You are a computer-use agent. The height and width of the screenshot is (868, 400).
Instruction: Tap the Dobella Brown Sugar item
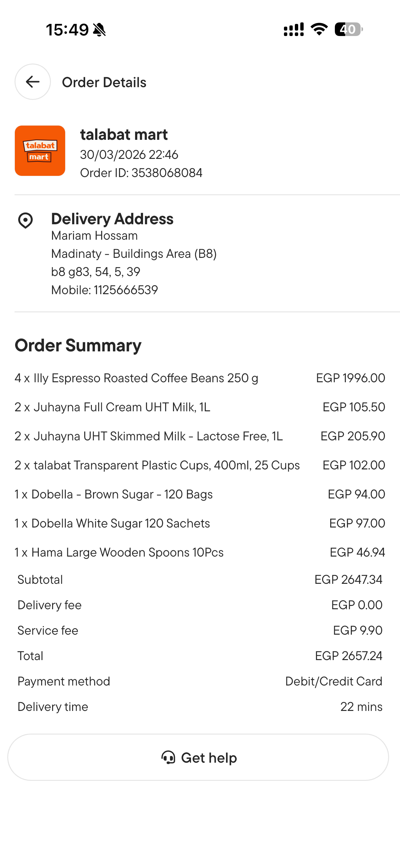114,494
